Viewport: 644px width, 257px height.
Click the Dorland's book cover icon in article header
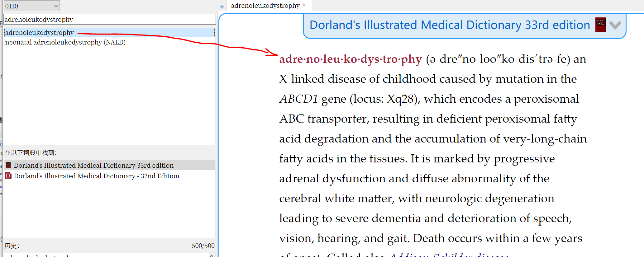coord(600,25)
